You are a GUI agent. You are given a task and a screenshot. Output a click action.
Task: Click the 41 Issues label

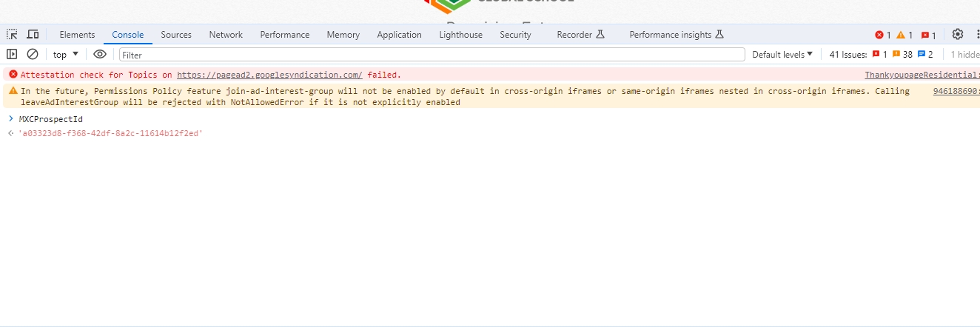click(x=848, y=54)
